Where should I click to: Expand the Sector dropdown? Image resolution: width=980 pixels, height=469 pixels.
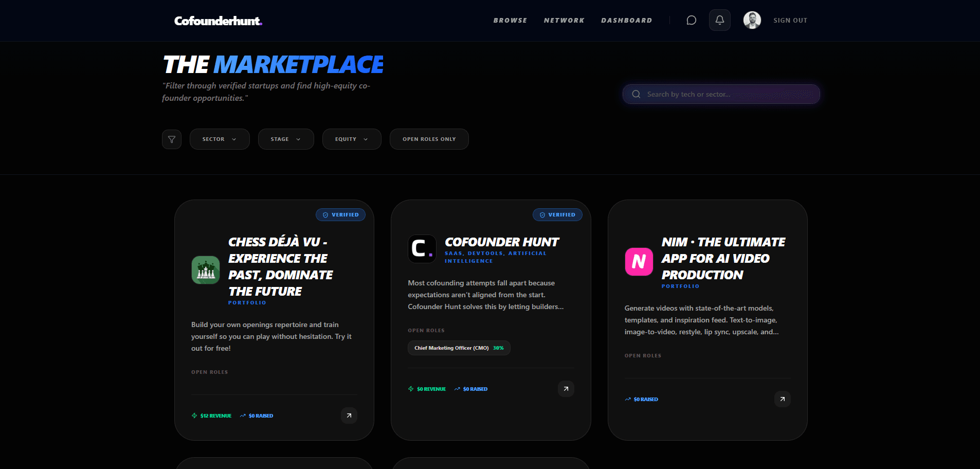(x=220, y=139)
